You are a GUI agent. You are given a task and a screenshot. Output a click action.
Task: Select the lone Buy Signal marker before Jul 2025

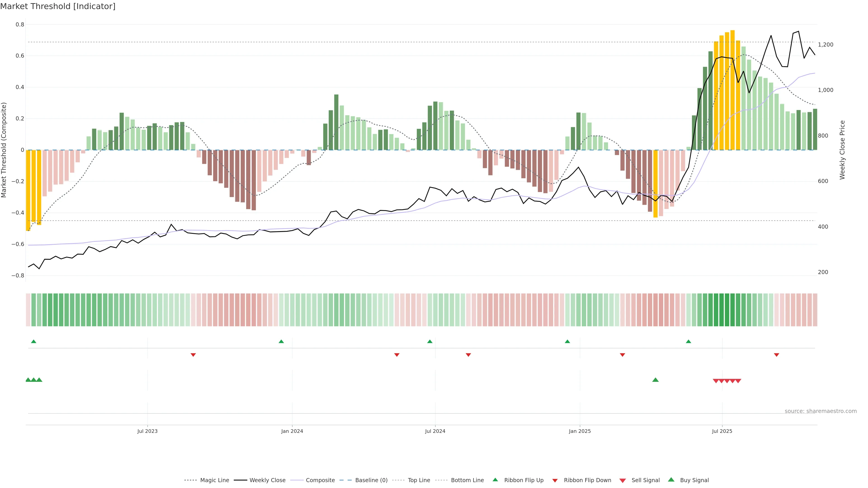pos(655,380)
